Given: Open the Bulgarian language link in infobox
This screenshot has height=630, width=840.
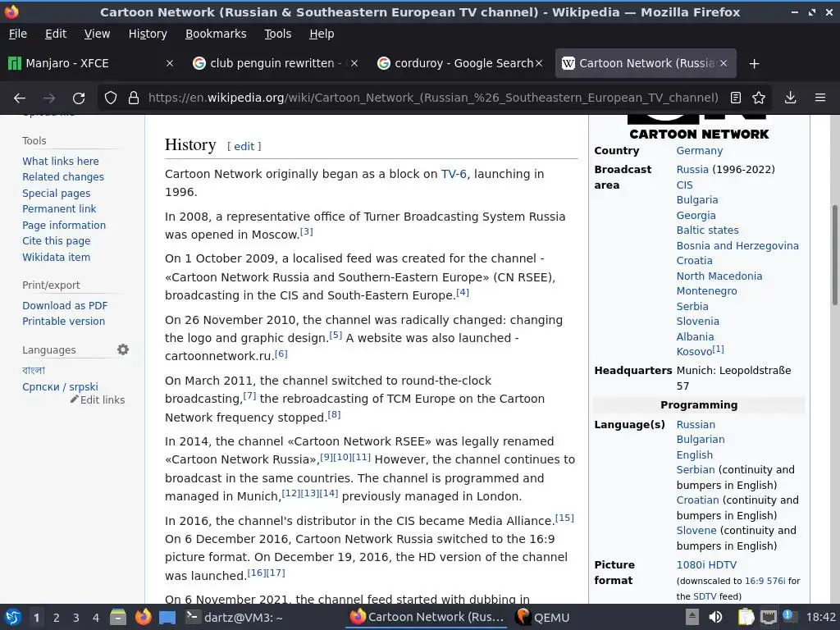Looking at the screenshot, I should pos(701,440).
